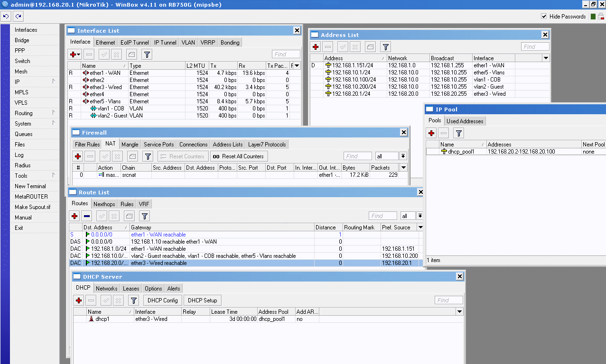The image size is (606, 364).
Task: Switch to the Leases tab in DHCP Server
Action: (131, 288)
